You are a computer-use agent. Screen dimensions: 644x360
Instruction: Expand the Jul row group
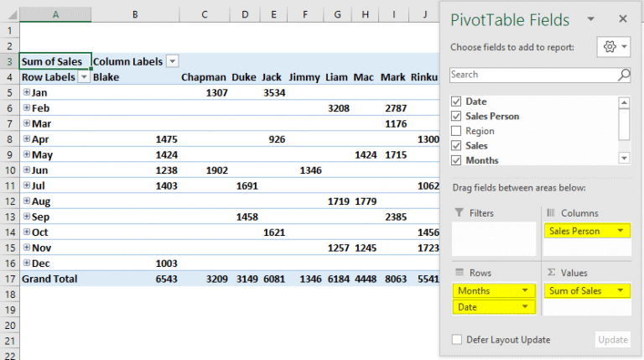click(27, 185)
